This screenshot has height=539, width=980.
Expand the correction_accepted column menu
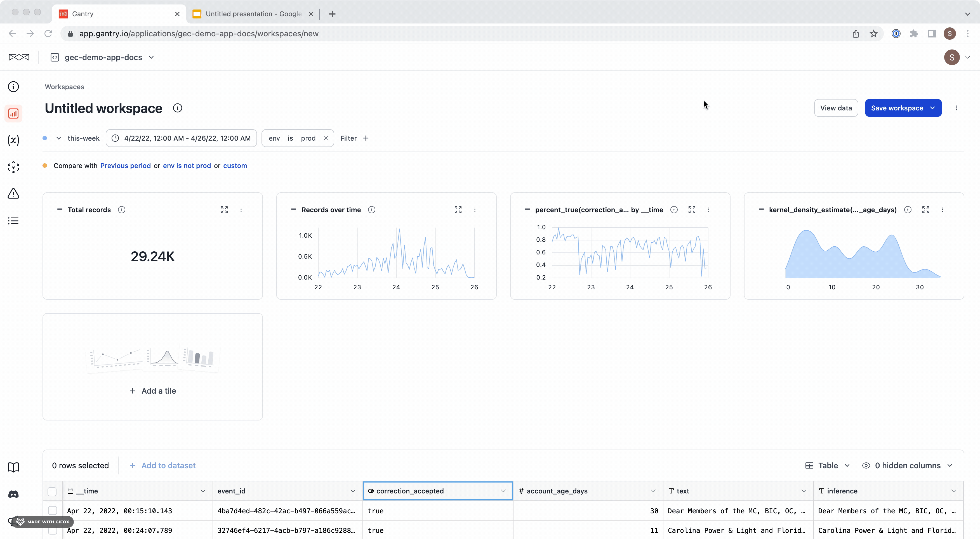click(503, 491)
